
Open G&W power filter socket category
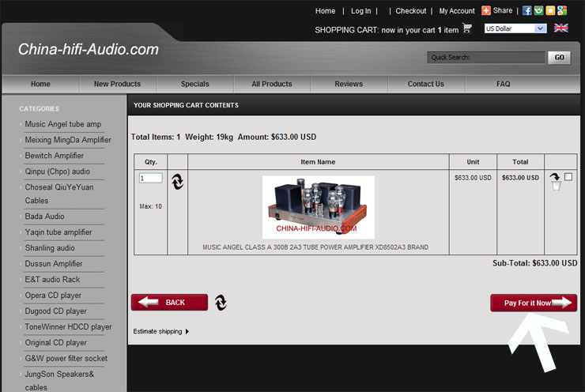coord(66,359)
